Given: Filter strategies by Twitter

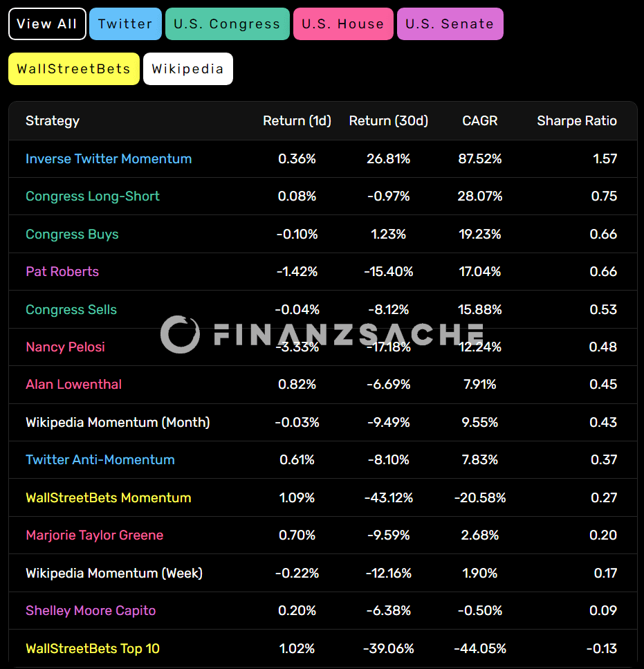Looking at the screenshot, I should tap(125, 24).
